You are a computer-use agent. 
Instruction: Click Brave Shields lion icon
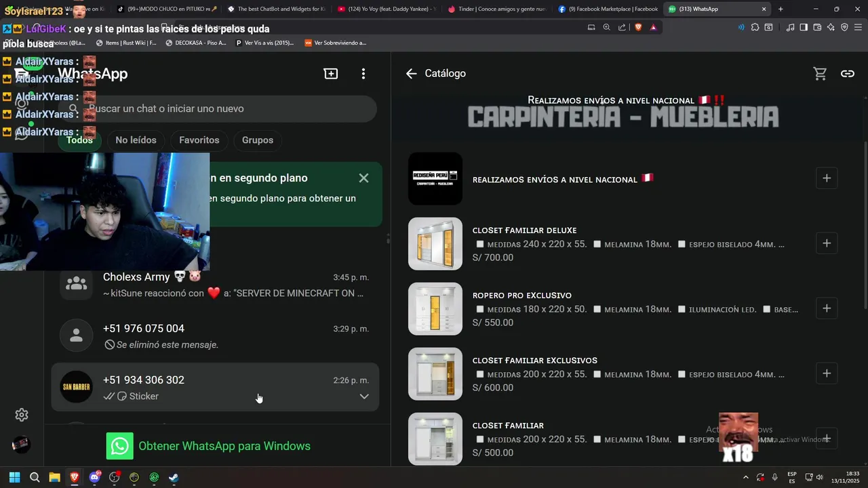click(x=638, y=27)
